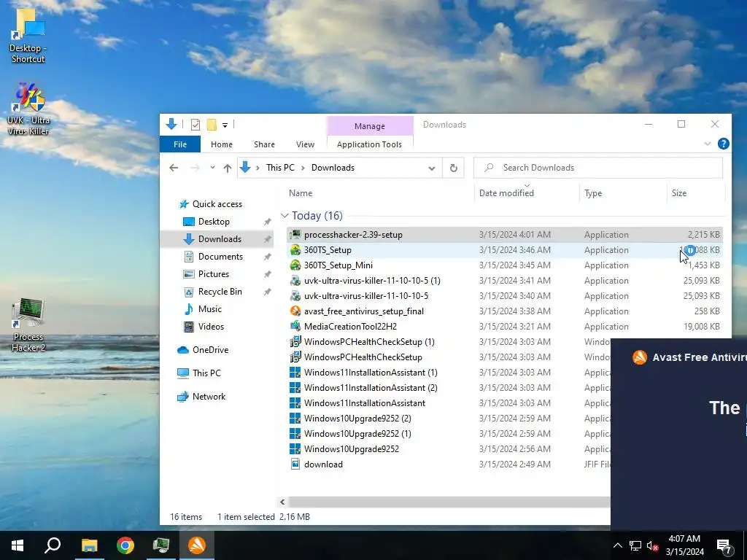The image size is (747, 560).
Task: Click the New folder icon in quick access toolbar
Action: tap(212, 125)
